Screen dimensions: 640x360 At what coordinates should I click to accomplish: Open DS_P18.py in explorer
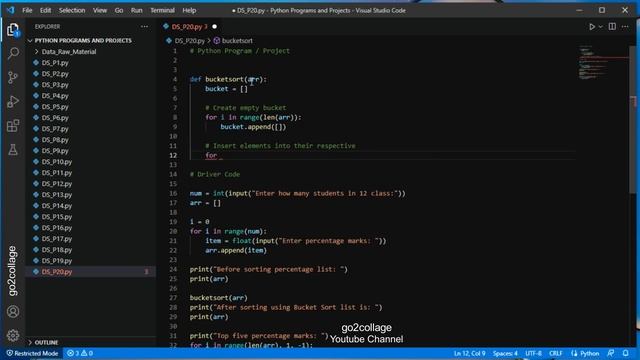[57, 250]
